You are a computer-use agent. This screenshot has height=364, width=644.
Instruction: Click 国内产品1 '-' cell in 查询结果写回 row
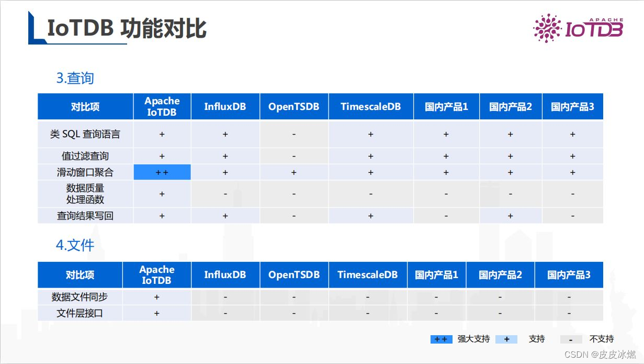446,216
